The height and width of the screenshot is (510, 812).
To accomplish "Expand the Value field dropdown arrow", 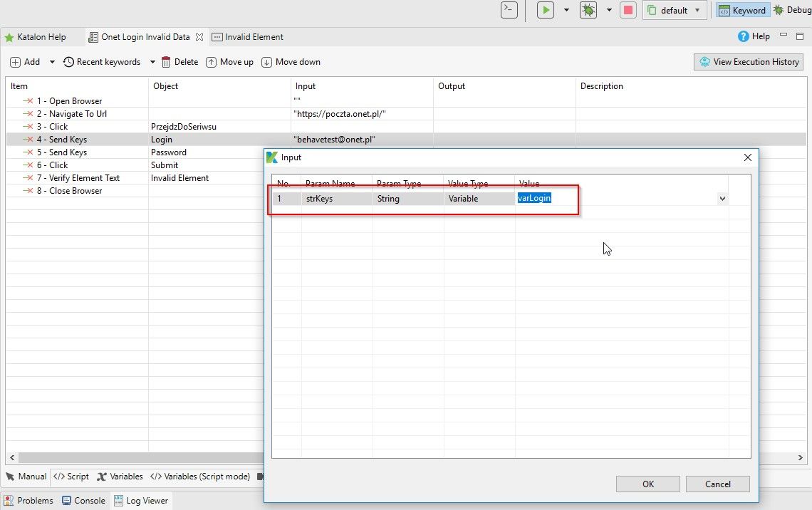I will click(x=722, y=199).
